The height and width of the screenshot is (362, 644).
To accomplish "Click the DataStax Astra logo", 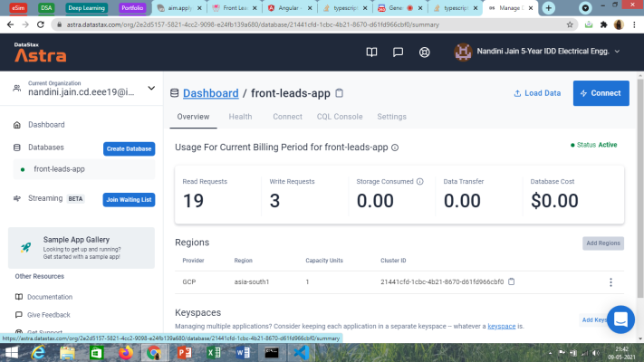I will pyautogui.click(x=40, y=52).
